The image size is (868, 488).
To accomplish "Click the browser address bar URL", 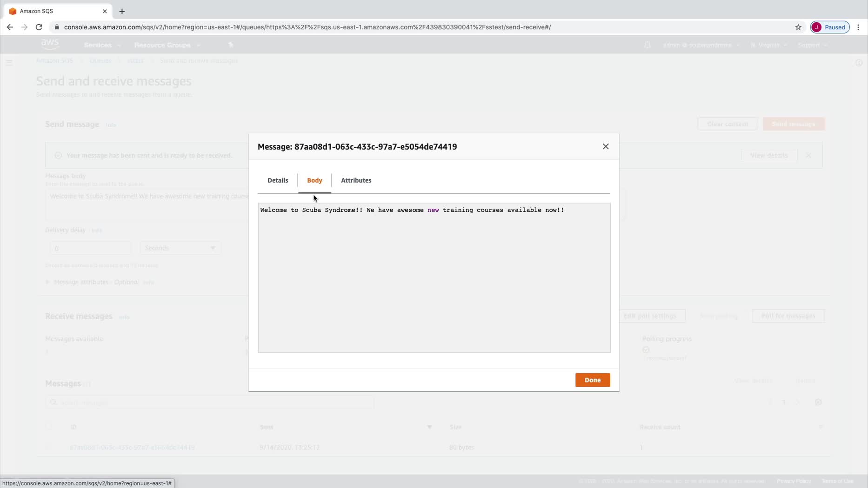I will (307, 27).
